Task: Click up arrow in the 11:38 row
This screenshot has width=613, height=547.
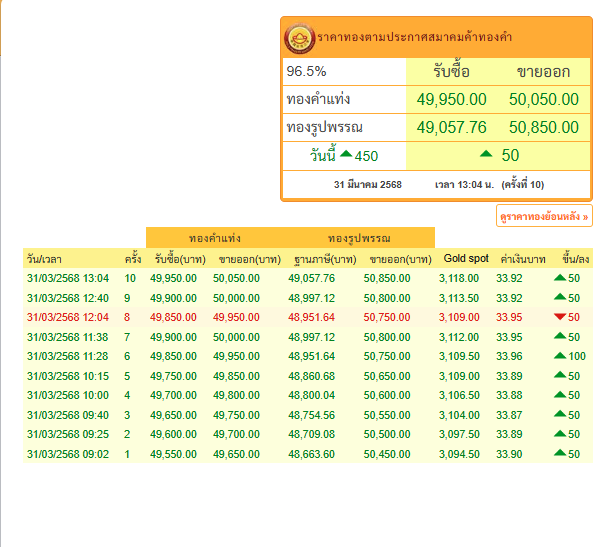Action: [x=560, y=336]
